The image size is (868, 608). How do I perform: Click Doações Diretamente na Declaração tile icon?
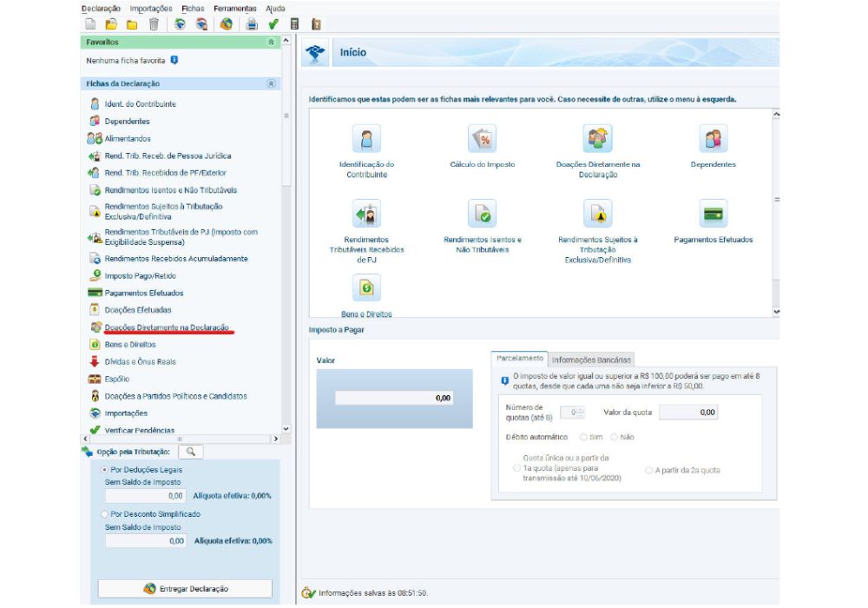point(597,139)
